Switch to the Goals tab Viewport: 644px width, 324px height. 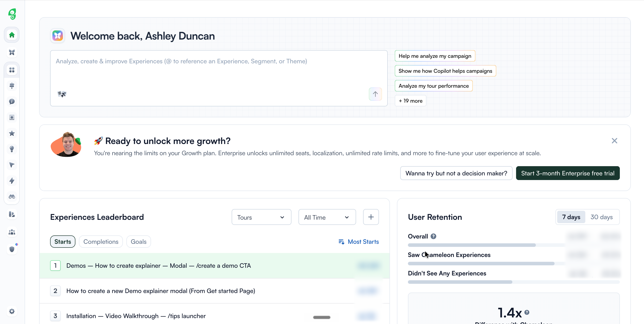click(x=138, y=242)
